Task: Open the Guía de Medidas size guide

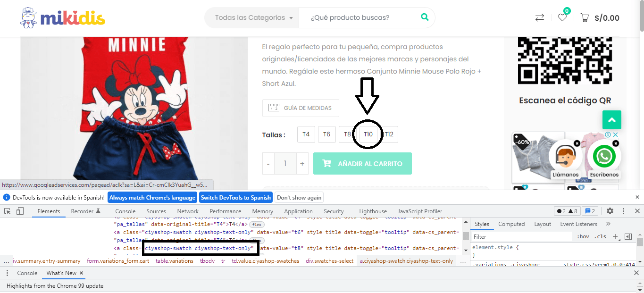Action: coord(301,108)
